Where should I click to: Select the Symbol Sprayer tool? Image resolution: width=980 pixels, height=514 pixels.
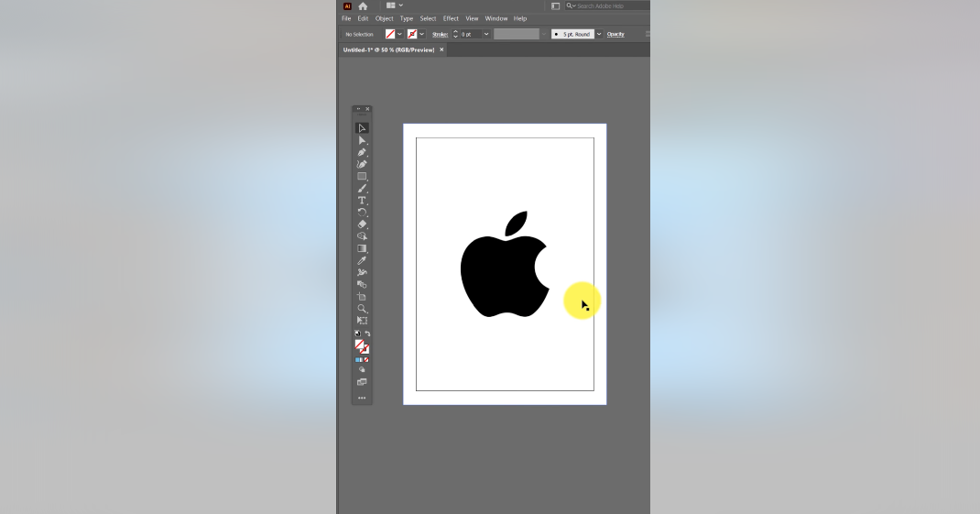click(x=362, y=273)
